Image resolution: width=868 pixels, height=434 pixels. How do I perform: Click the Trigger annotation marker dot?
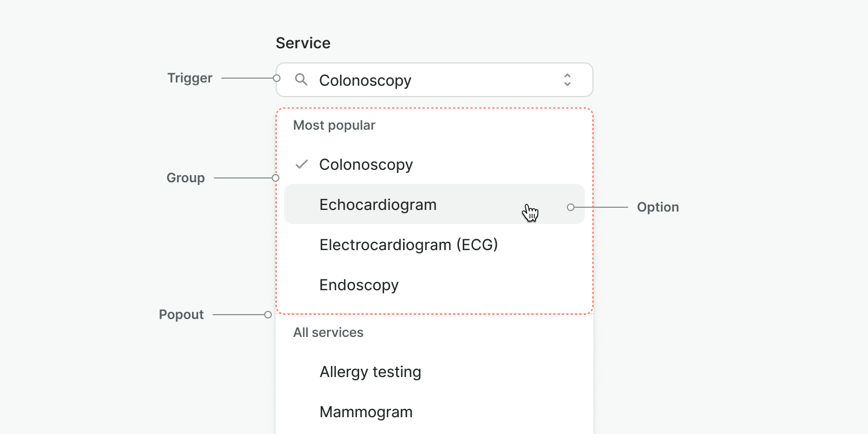[277, 78]
